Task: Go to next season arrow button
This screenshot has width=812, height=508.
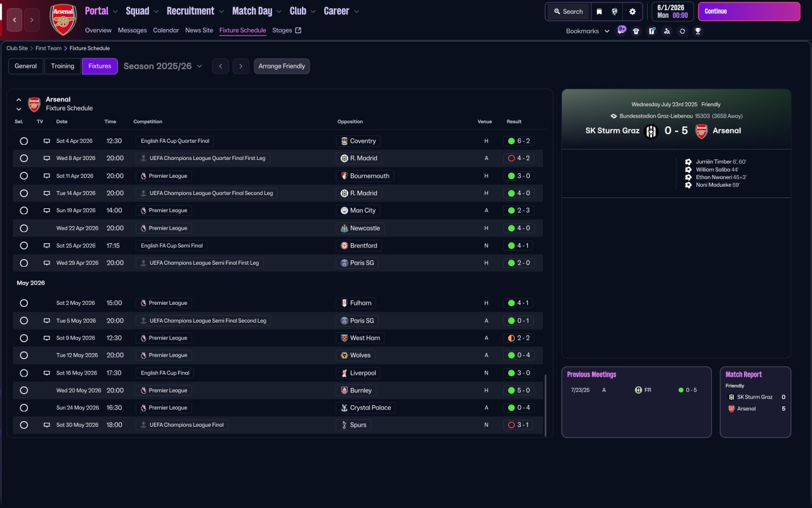Action: pyautogui.click(x=240, y=66)
